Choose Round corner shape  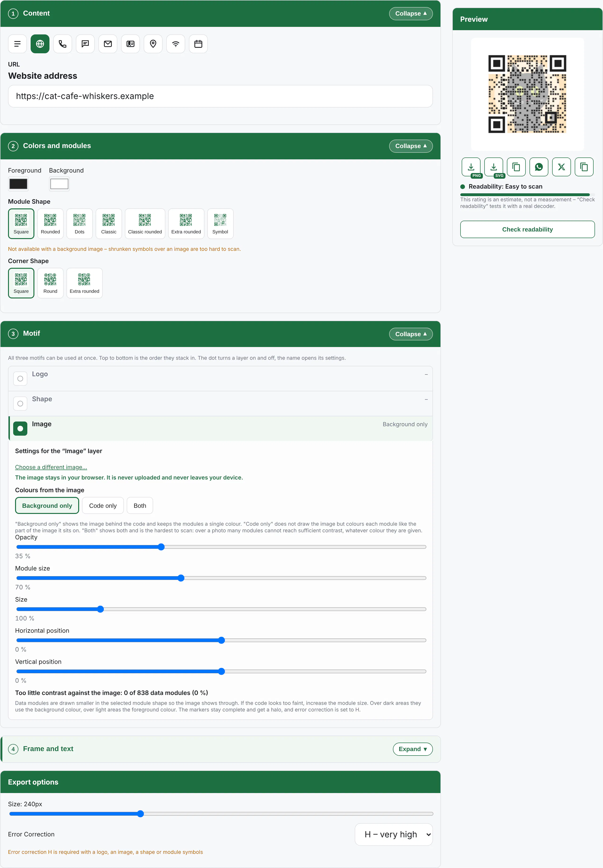[x=50, y=283]
